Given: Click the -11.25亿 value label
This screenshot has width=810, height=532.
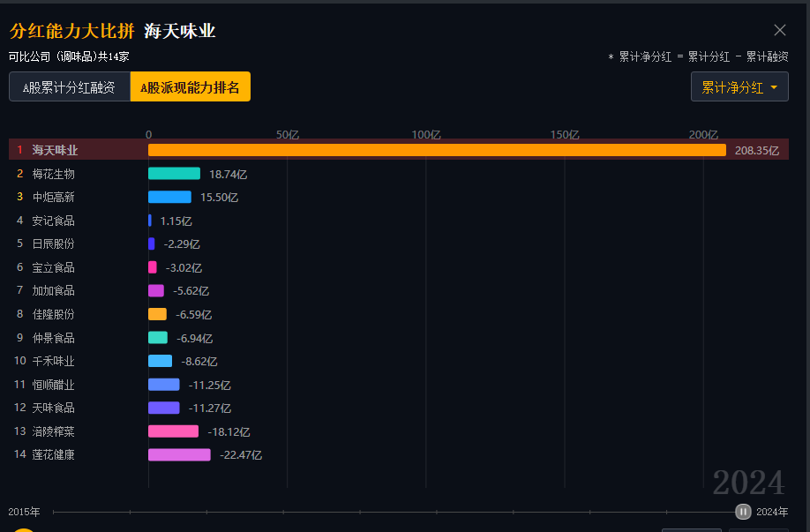Looking at the screenshot, I should pyautogui.click(x=210, y=386).
